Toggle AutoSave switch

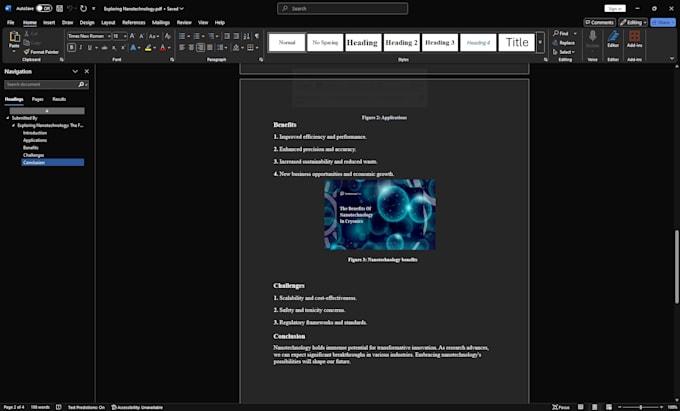click(43, 8)
